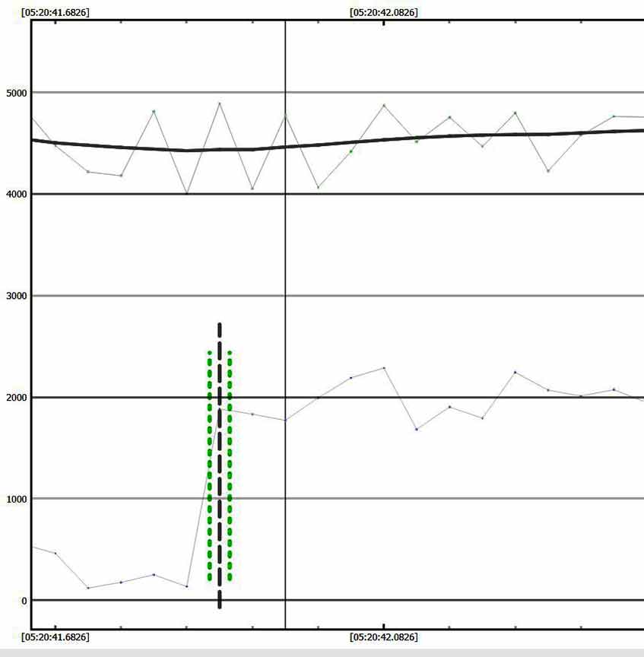Image resolution: width=644 pixels, height=657 pixels.
Task: Select the right green dotted boundary marker
Action: pos(230,466)
